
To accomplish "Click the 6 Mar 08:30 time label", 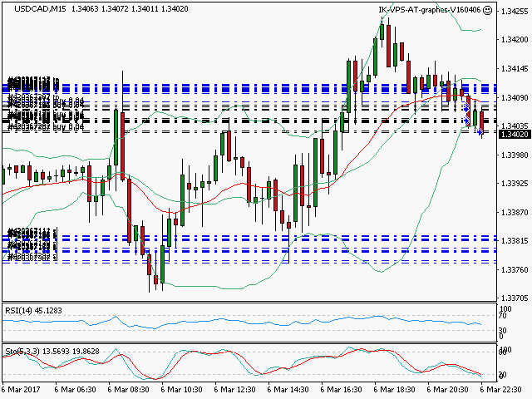I will click(x=129, y=390).
